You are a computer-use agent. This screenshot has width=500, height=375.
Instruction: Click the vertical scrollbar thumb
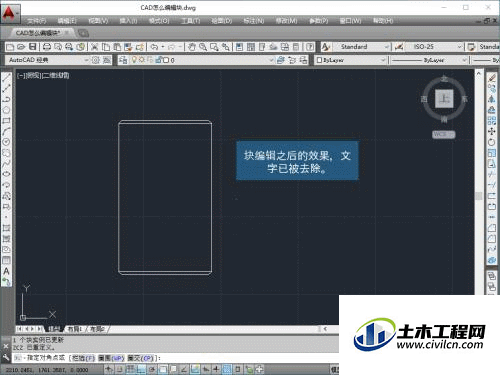[479, 196]
